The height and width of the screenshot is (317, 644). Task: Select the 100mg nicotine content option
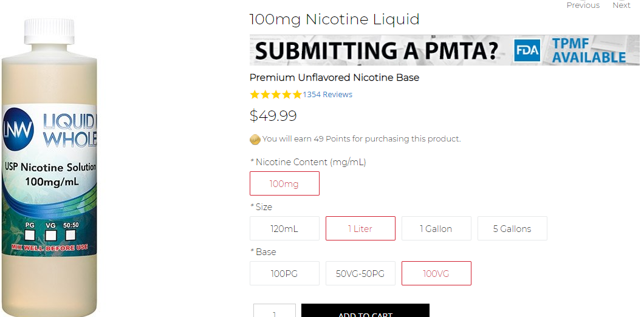tap(284, 183)
